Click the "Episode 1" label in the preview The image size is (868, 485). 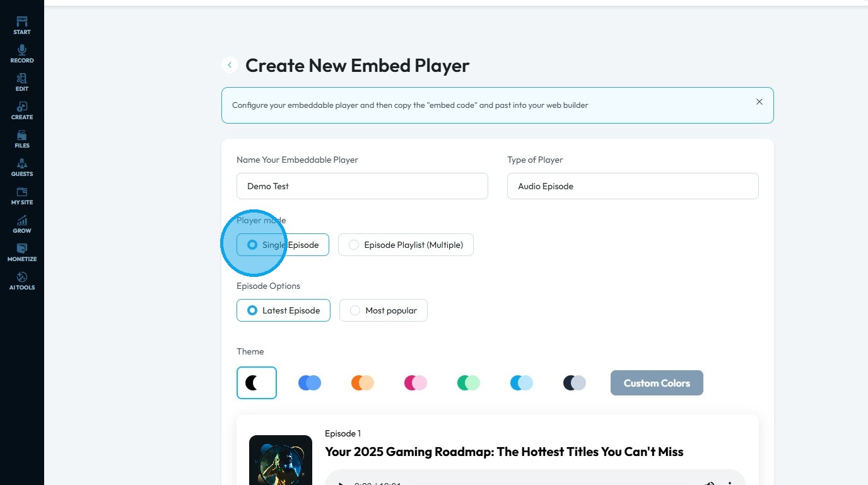click(x=343, y=433)
